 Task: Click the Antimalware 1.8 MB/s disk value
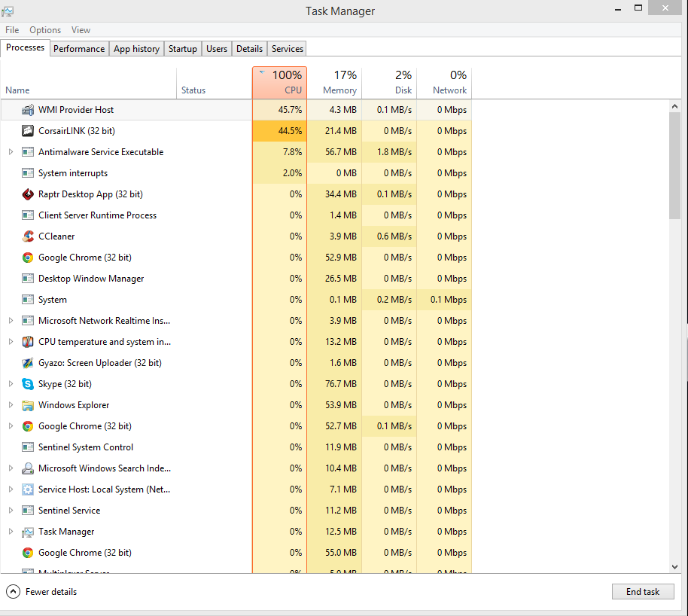click(x=394, y=152)
